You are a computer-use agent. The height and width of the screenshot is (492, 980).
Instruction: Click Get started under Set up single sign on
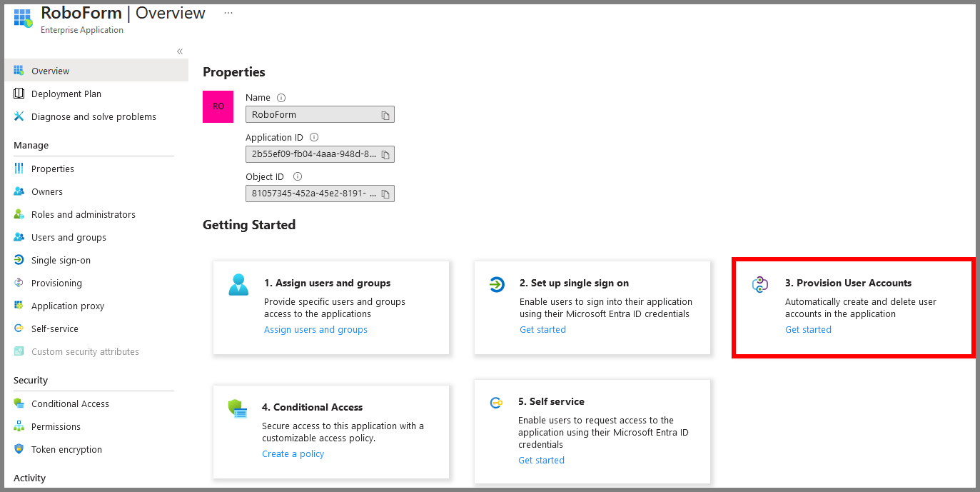(x=542, y=329)
